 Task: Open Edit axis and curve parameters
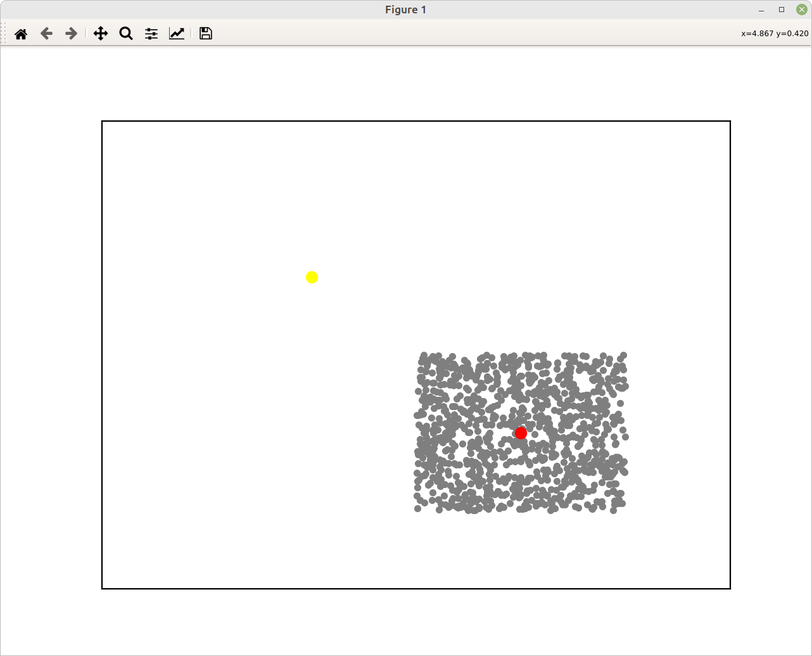pyautogui.click(x=177, y=34)
